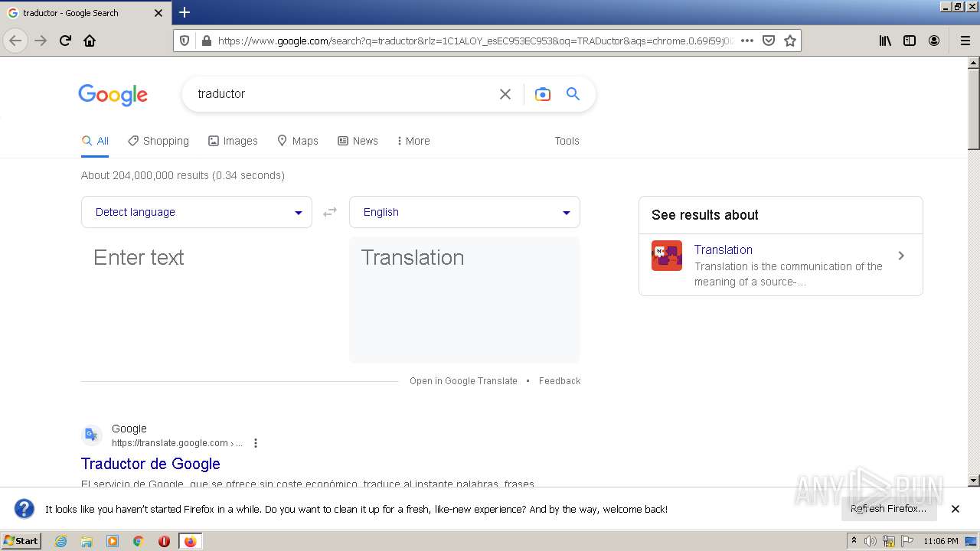
Task: Show the Firefox sidebar
Action: click(910, 41)
